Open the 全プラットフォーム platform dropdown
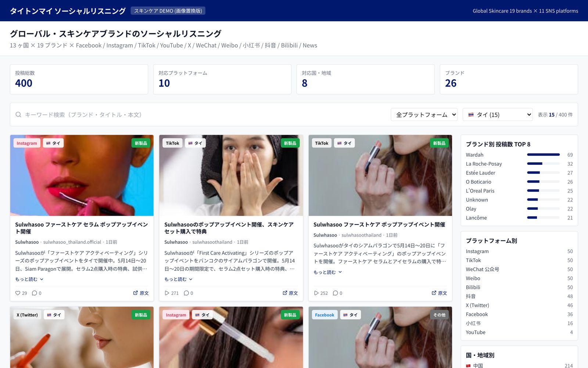Screen dimensions: 588x368 pos(424,115)
